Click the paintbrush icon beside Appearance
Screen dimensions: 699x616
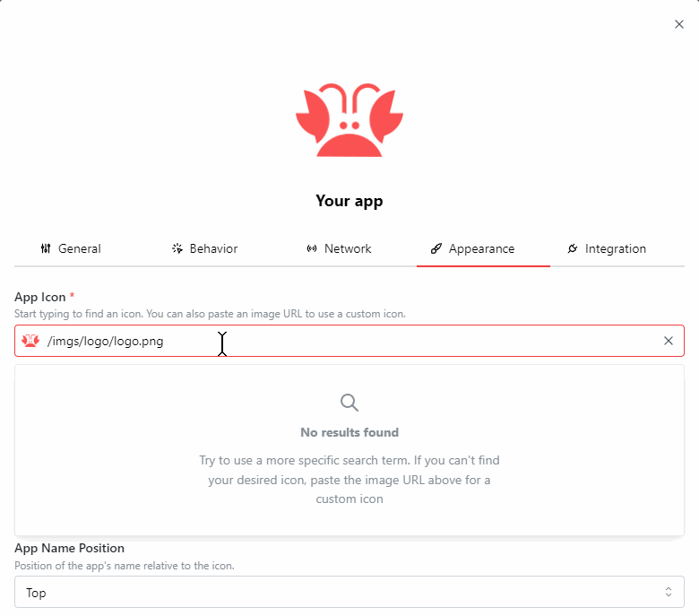click(436, 248)
